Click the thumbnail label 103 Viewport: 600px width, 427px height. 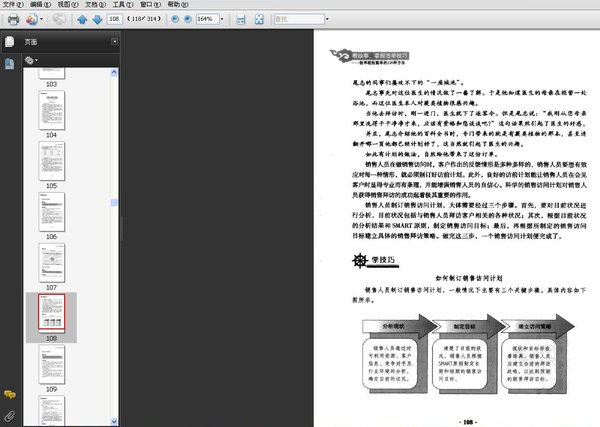point(52,84)
